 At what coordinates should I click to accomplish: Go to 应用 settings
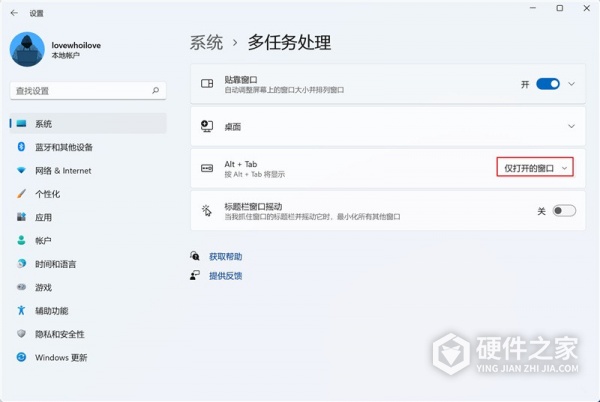coord(88,217)
